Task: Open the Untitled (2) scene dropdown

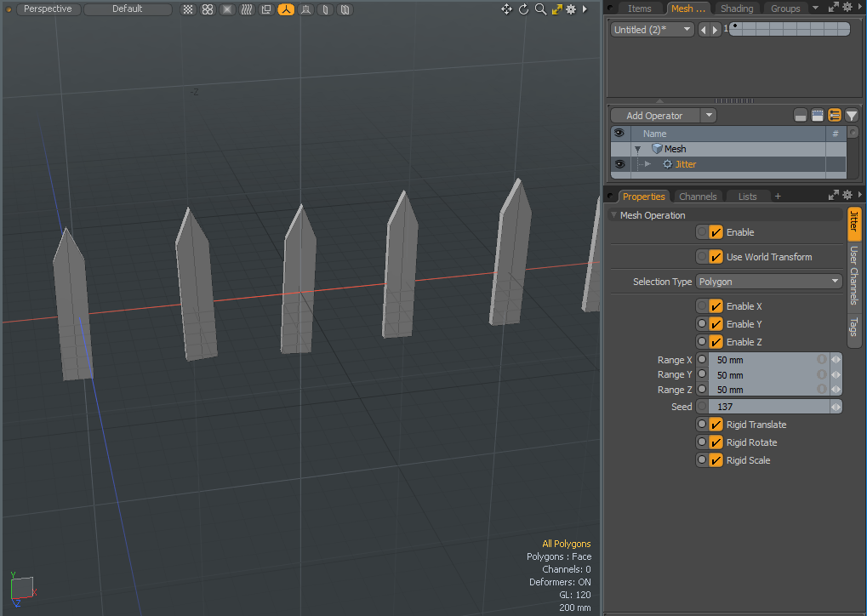Action: [x=652, y=30]
